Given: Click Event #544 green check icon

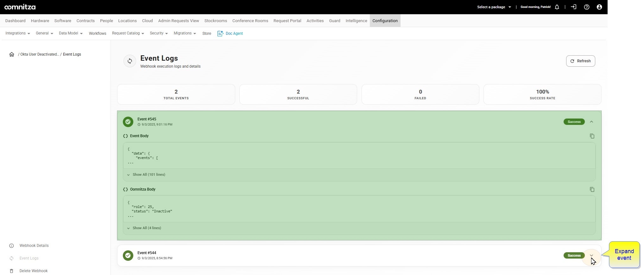Looking at the screenshot, I should tap(128, 255).
